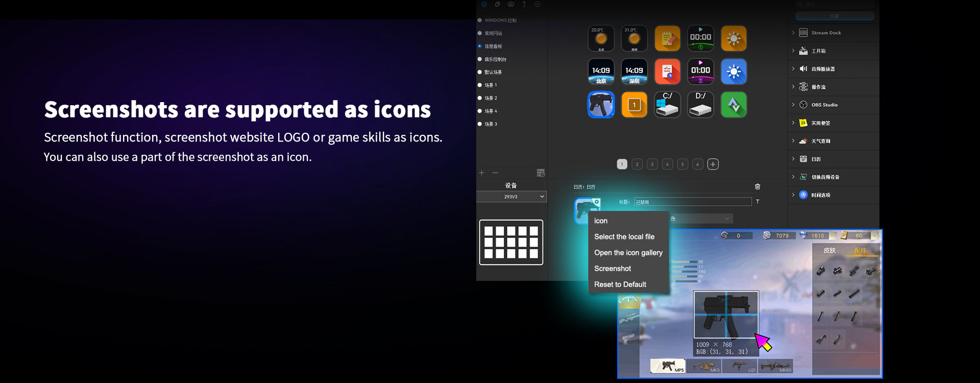Click the green arrows key icon
The width and height of the screenshot is (980, 383).
[x=733, y=105]
